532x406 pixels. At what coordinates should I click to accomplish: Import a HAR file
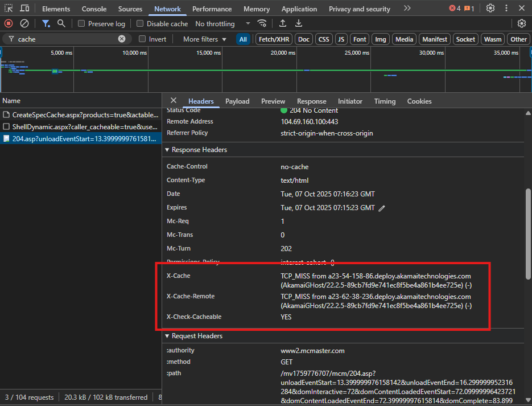tap(282, 23)
